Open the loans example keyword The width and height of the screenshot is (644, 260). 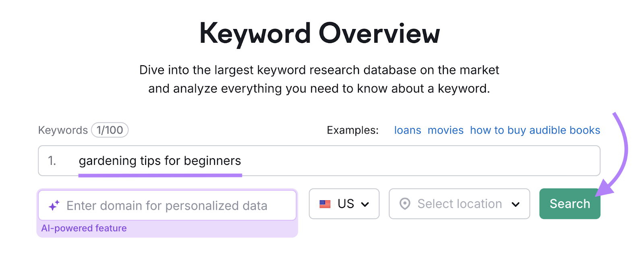(407, 130)
